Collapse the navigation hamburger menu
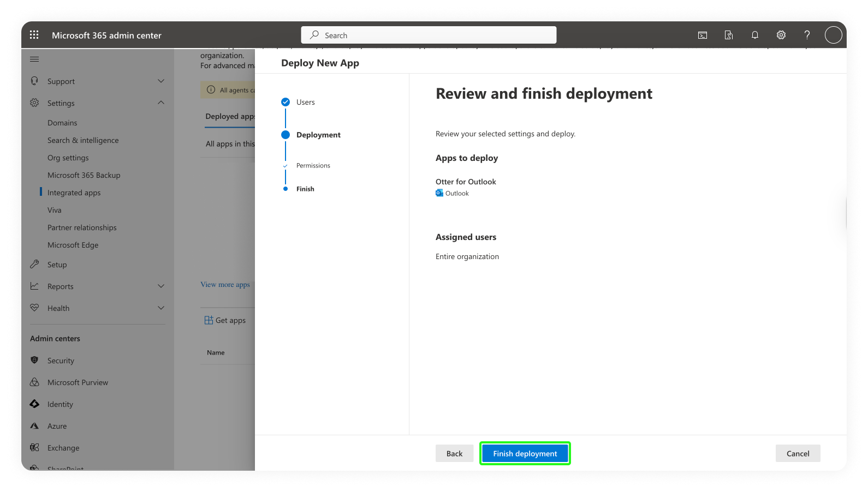868x492 pixels. tap(34, 59)
